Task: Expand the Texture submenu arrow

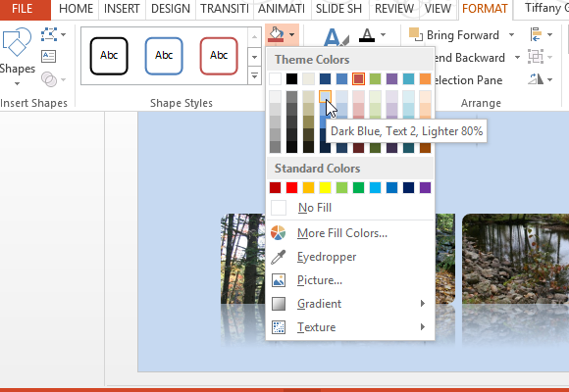Action: pos(422,327)
